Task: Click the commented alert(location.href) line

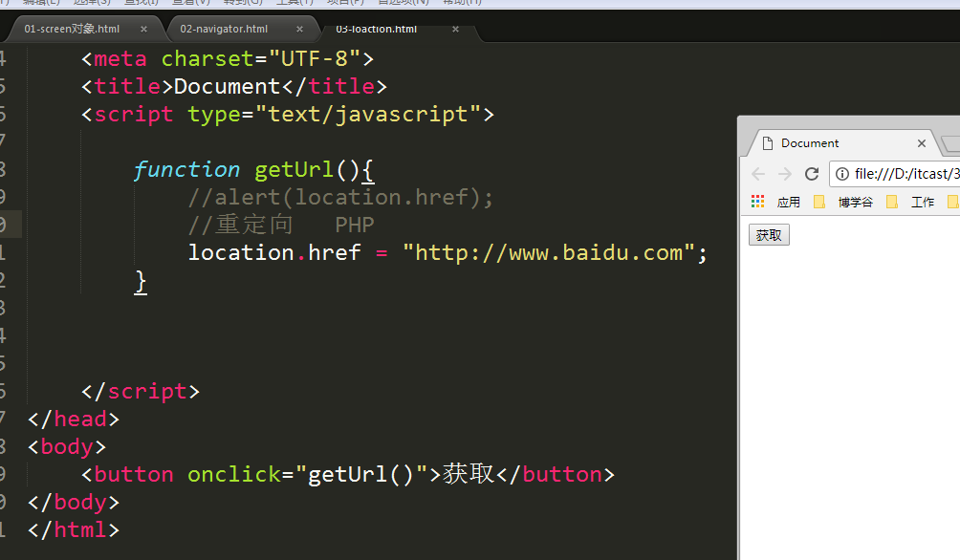Action: coord(340,197)
